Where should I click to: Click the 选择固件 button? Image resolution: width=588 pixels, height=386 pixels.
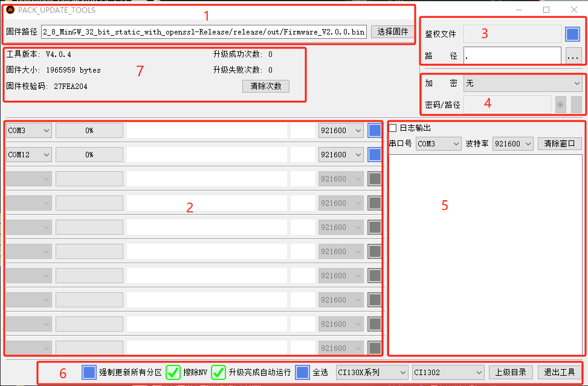pyautogui.click(x=392, y=32)
